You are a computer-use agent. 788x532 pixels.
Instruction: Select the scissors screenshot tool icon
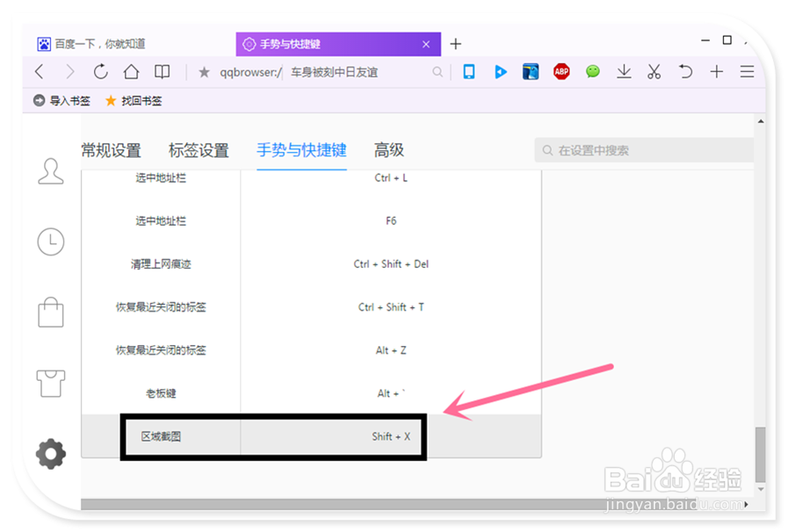coord(654,72)
